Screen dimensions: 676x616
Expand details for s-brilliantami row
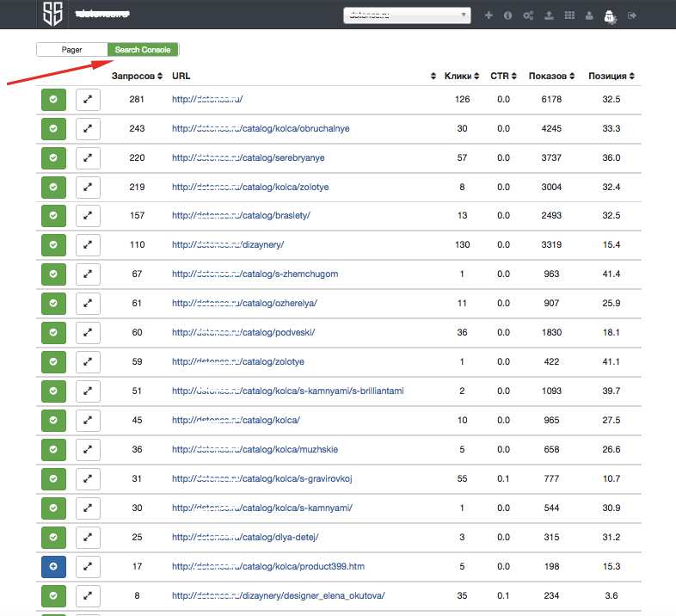(88, 391)
